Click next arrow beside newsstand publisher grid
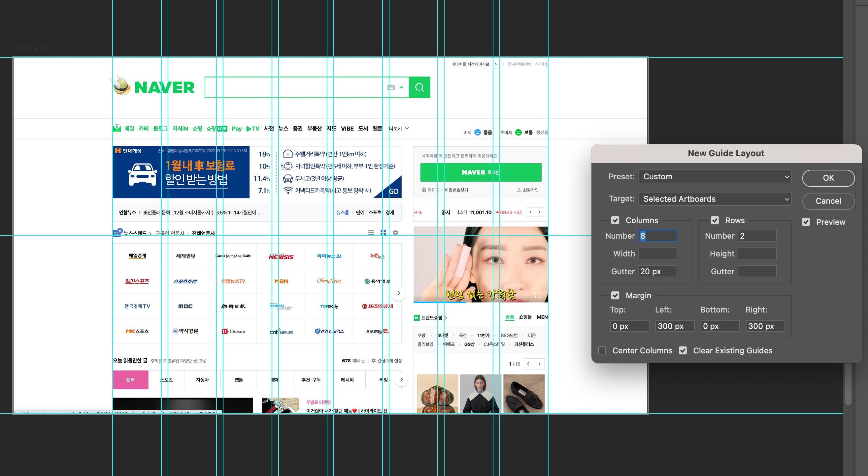868x476 pixels. 399,293
